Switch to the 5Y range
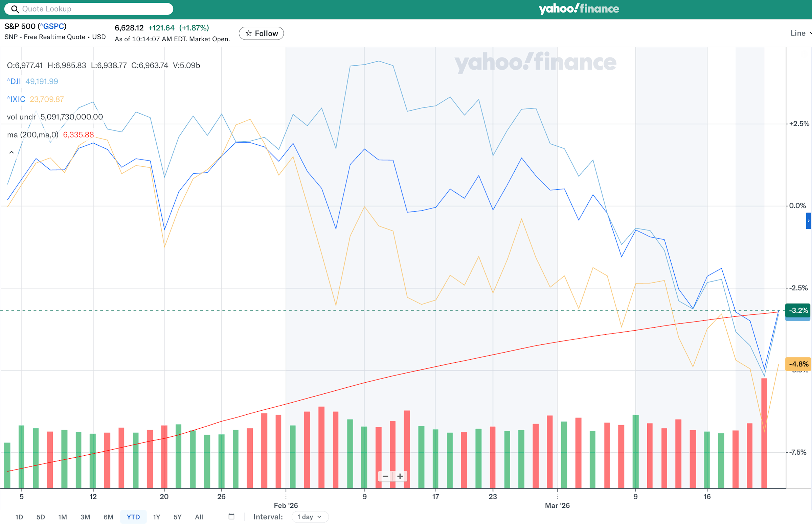Image resolution: width=812 pixels, height=528 pixels. (177, 517)
